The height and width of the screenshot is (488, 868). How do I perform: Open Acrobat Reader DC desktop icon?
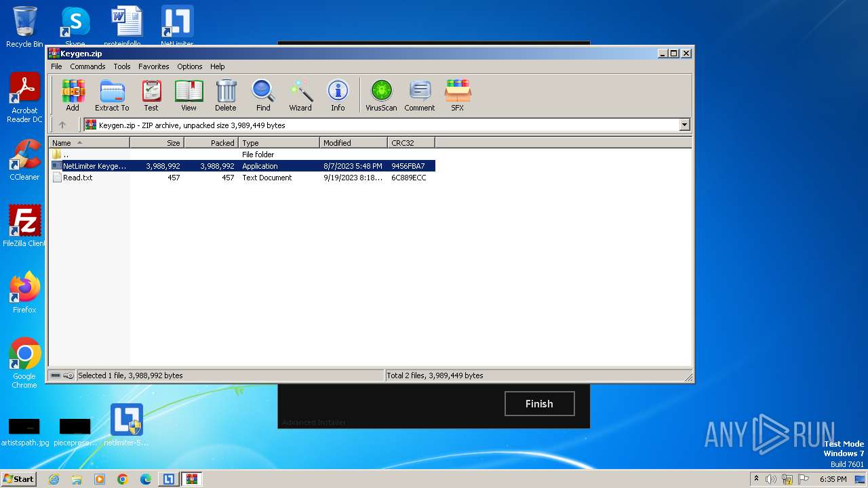(x=24, y=98)
